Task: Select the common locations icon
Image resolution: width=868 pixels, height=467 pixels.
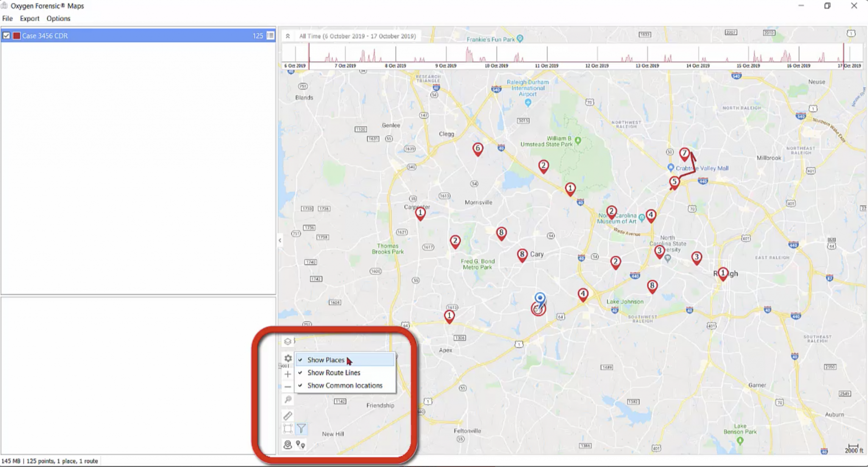Action: click(x=287, y=445)
